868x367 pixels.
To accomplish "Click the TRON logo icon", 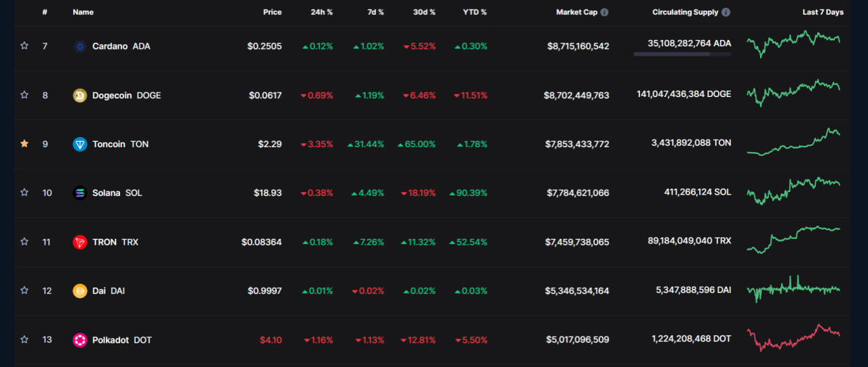I will (x=80, y=242).
